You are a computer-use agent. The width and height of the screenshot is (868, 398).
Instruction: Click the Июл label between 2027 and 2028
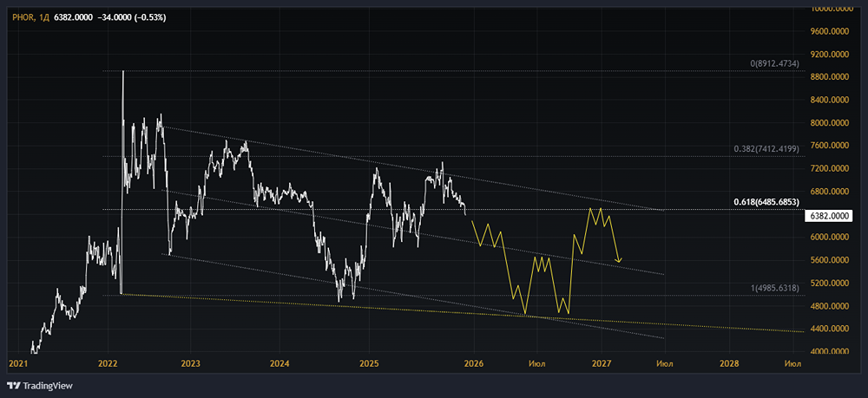(666, 363)
